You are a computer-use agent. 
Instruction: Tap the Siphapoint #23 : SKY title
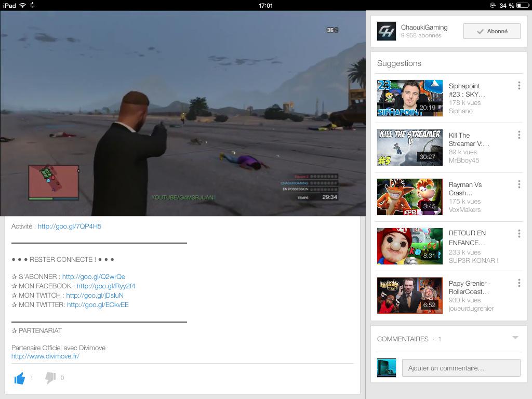(x=467, y=90)
